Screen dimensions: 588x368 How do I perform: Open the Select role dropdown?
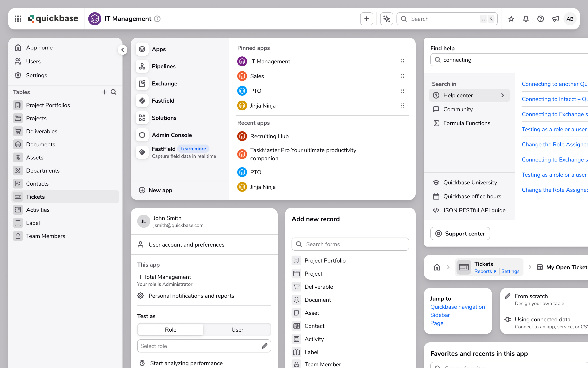(x=204, y=346)
